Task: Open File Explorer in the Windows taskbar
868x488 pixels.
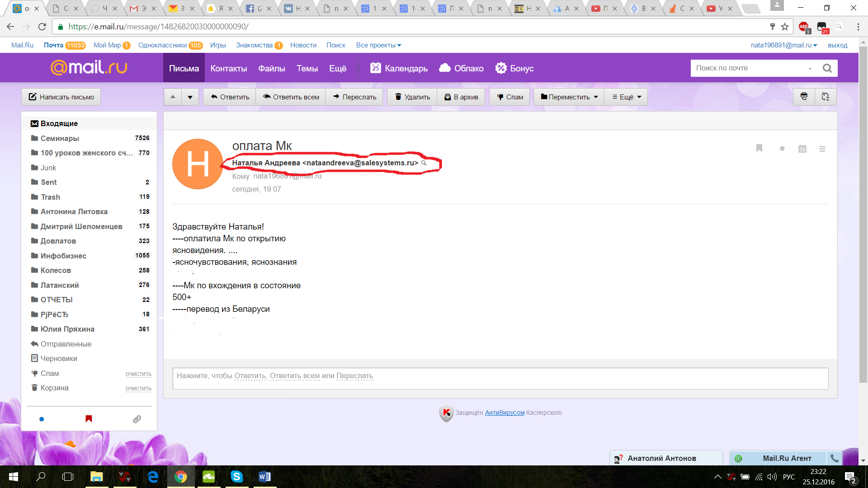Action: coord(96,477)
